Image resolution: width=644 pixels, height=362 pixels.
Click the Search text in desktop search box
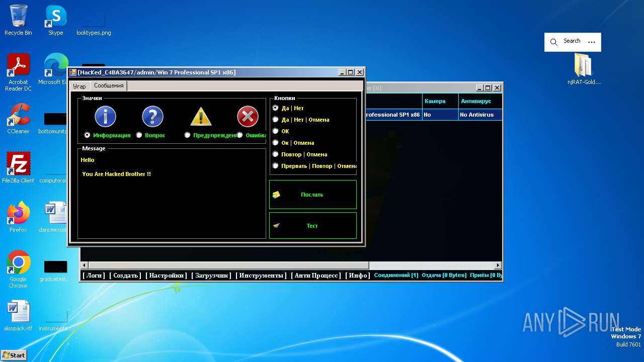coord(572,41)
